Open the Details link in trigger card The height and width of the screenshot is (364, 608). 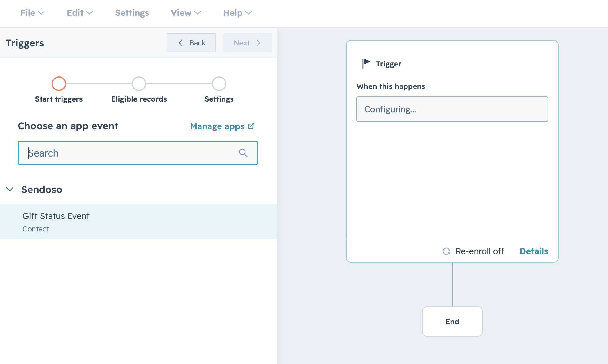(x=534, y=251)
